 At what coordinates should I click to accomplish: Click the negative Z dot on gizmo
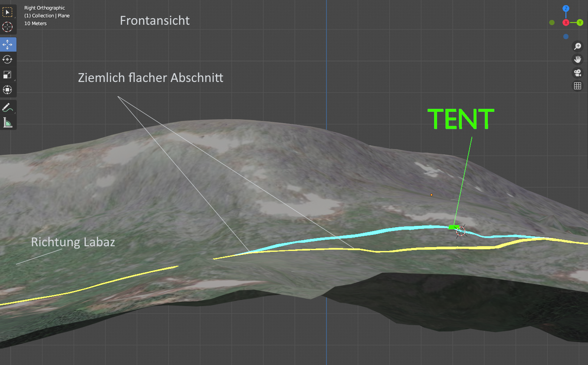(x=566, y=36)
